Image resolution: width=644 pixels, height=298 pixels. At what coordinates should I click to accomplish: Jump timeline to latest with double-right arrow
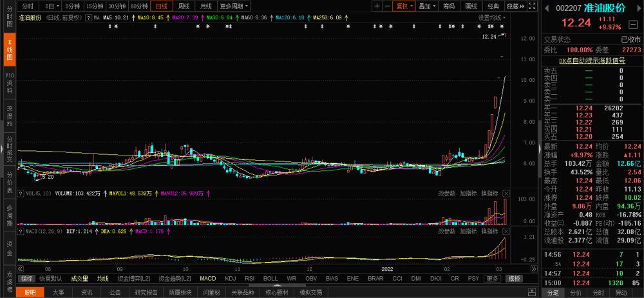[x=534, y=269]
